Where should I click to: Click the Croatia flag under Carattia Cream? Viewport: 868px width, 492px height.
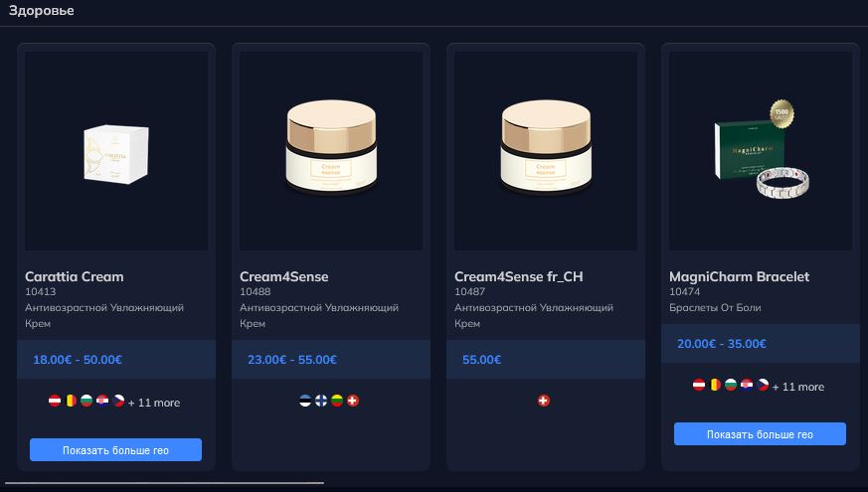[x=103, y=402]
